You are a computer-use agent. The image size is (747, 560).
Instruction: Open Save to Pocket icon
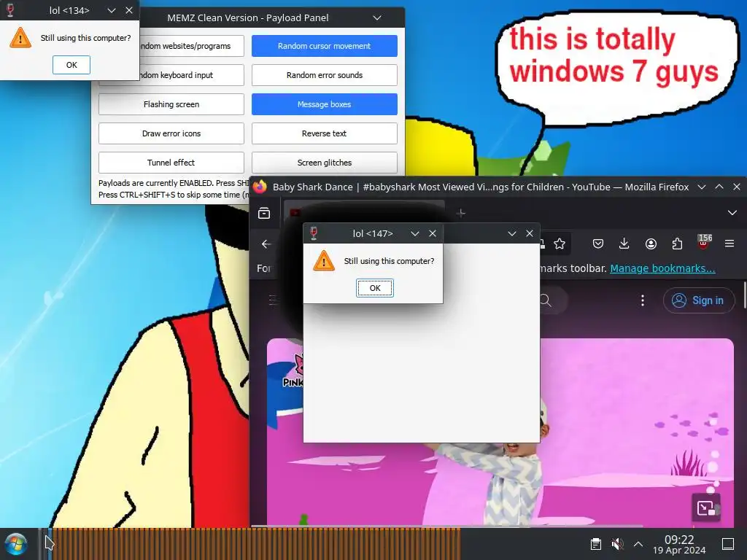coord(598,244)
